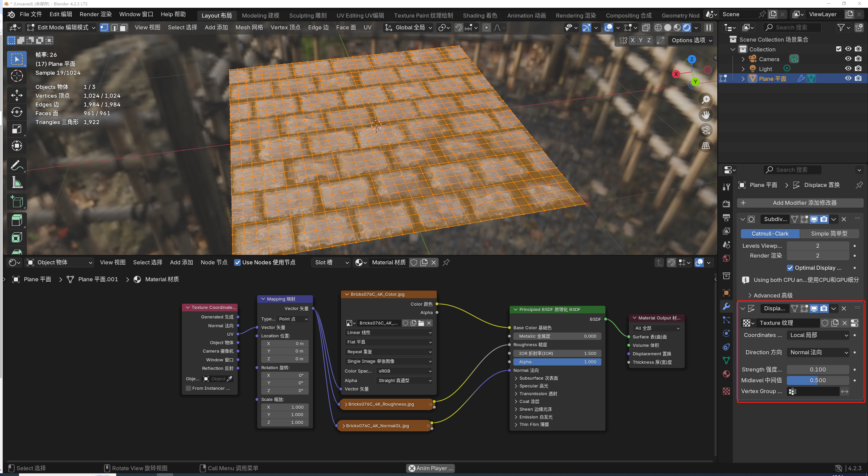868x476 pixels.
Task: Open Options dropdown in viewport
Action: [x=692, y=41]
